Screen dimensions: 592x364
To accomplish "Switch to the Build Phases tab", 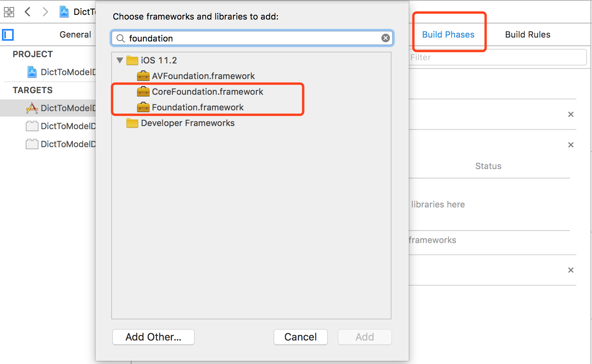I will point(448,34).
